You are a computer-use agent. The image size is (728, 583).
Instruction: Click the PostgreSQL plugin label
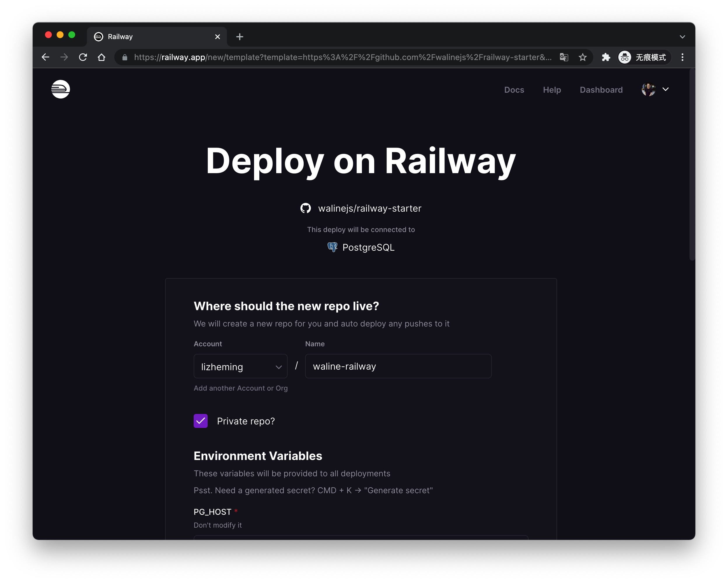tap(368, 247)
